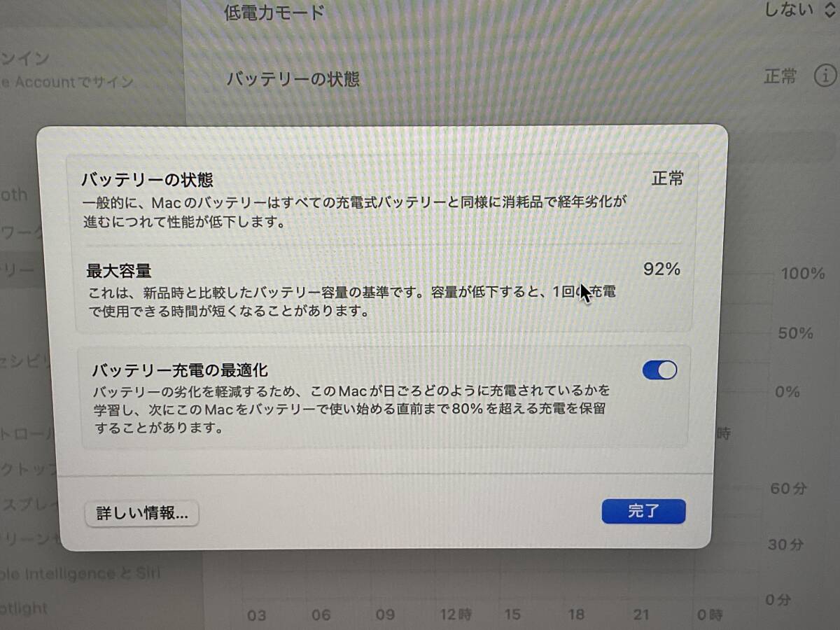Image resolution: width=840 pixels, height=630 pixels.
Task: Click the 詳しい情報... button
Action: click(x=142, y=514)
